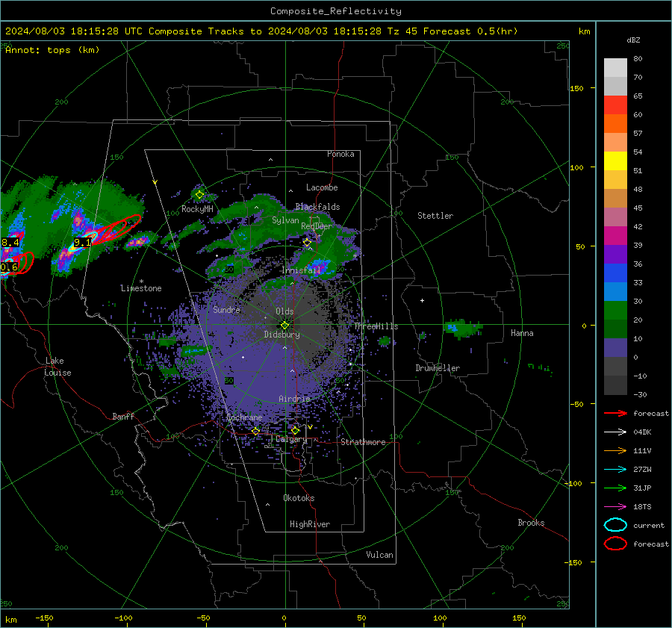Click the red 60-65 dBZ color swatch

615,105
